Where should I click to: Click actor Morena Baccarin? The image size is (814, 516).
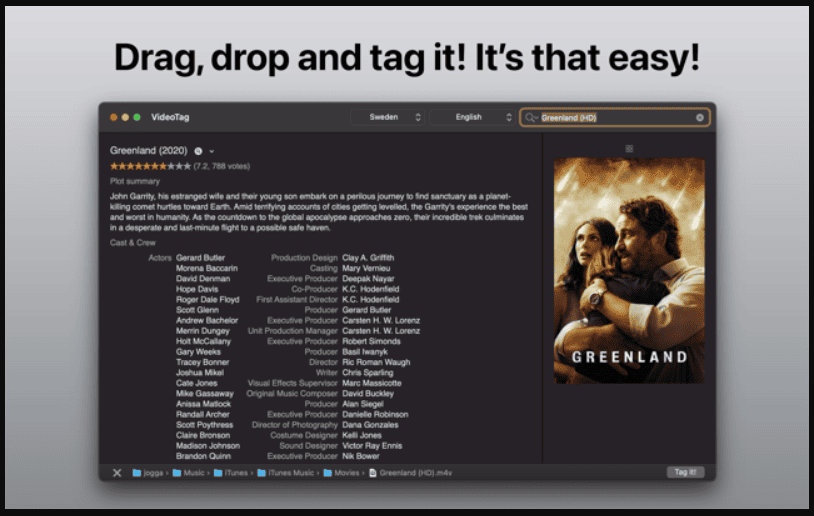click(x=207, y=268)
